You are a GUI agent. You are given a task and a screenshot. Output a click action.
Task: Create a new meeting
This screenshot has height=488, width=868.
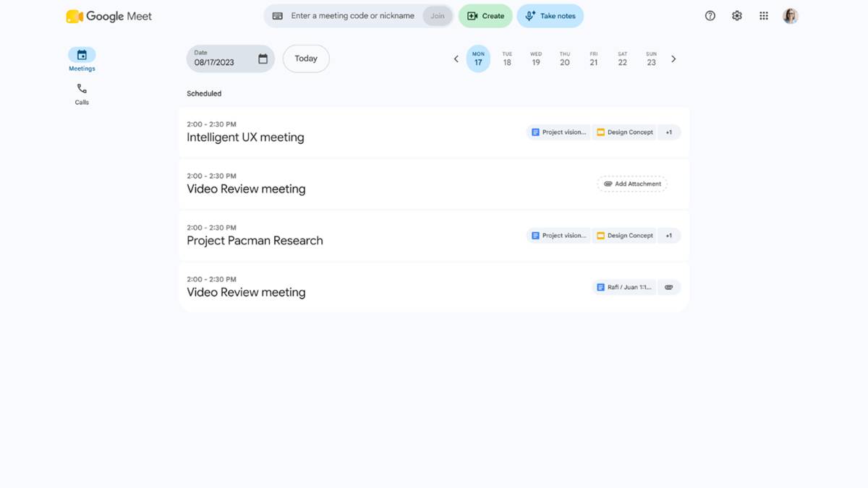click(x=485, y=16)
